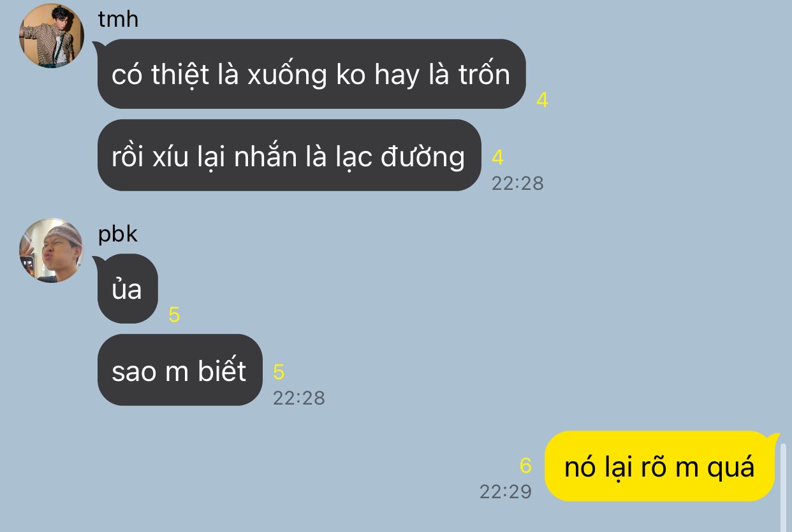
Task: Tap unread count 4 beside first tmh message
Action: (x=542, y=100)
